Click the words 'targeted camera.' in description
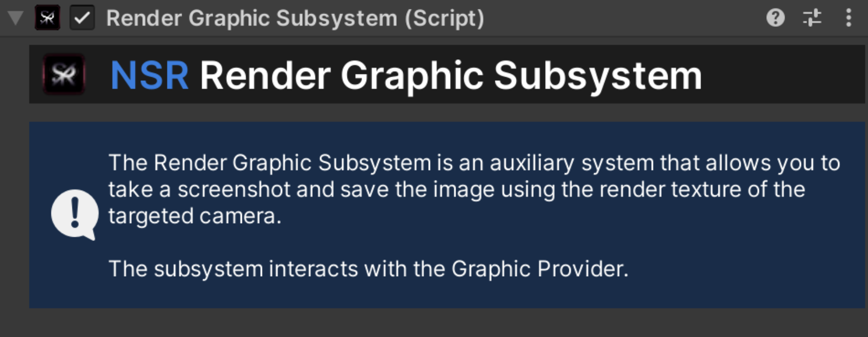The height and width of the screenshot is (337, 868). pyautogui.click(x=195, y=216)
